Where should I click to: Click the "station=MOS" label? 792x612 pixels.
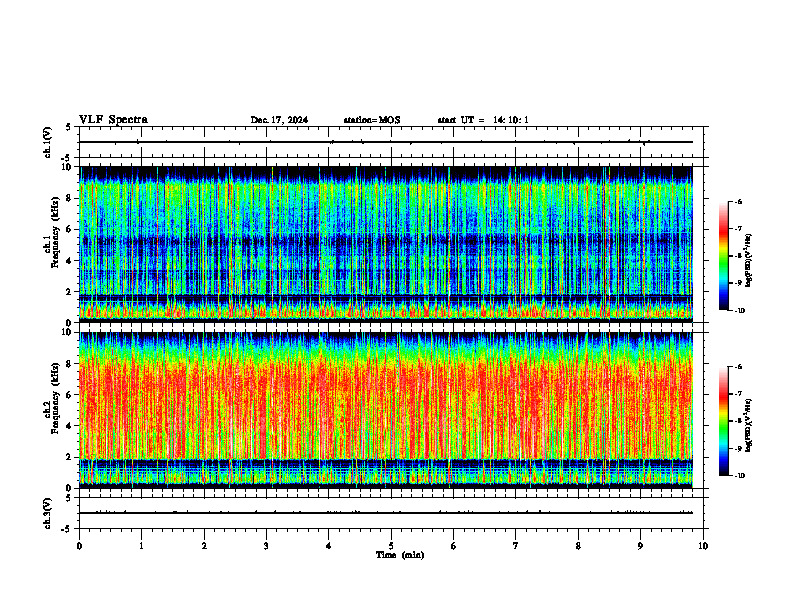point(372,120)
